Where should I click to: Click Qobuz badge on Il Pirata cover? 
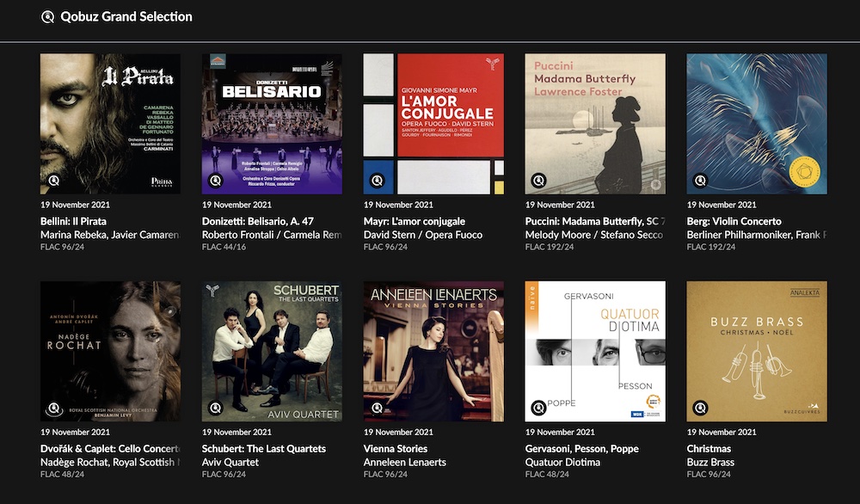[53, 180]
